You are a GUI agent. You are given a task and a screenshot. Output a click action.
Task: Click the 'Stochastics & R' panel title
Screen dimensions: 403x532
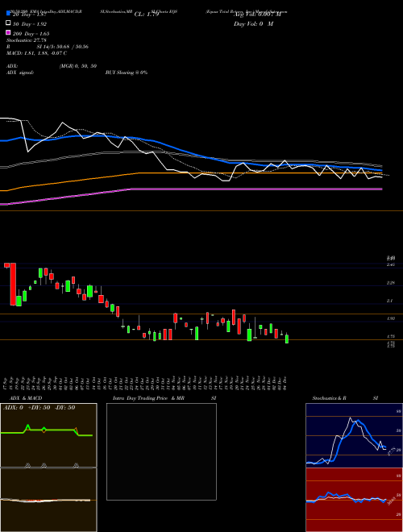click(x=330, y=398)
